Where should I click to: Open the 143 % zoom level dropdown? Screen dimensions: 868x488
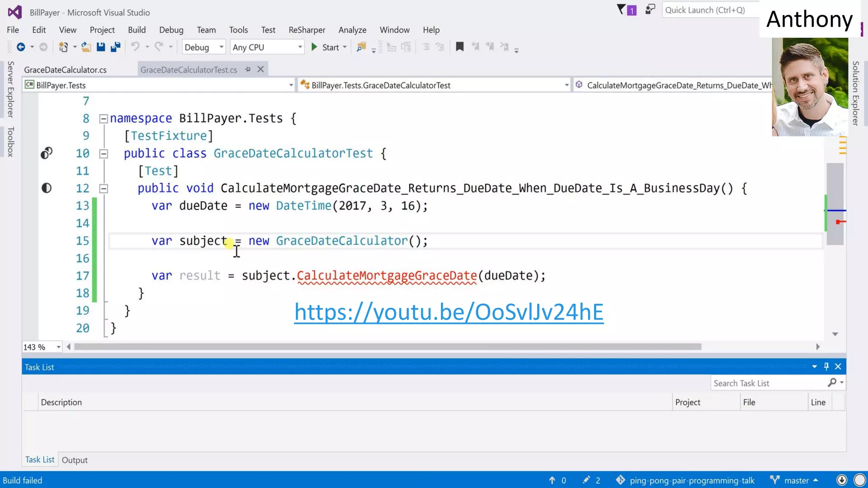58,347
